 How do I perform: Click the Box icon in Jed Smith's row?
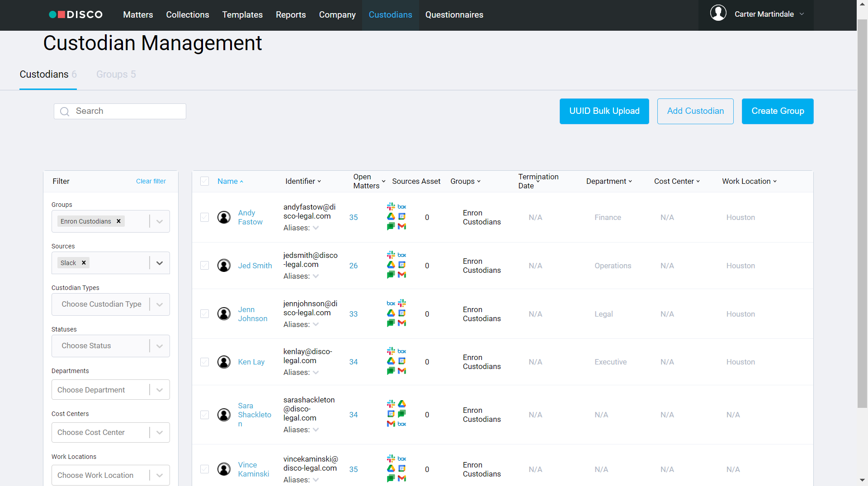click(402, 255)
